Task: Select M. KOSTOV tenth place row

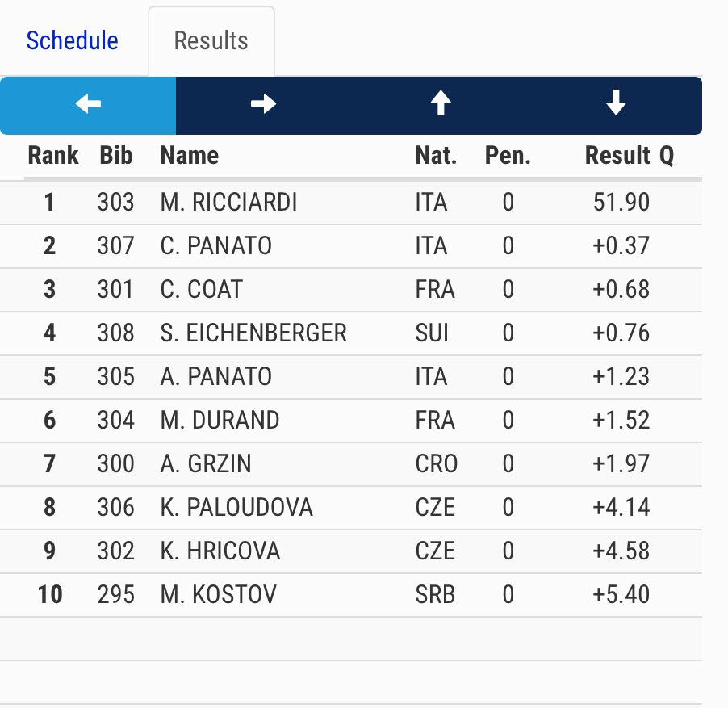Action: tap(218, 595)
